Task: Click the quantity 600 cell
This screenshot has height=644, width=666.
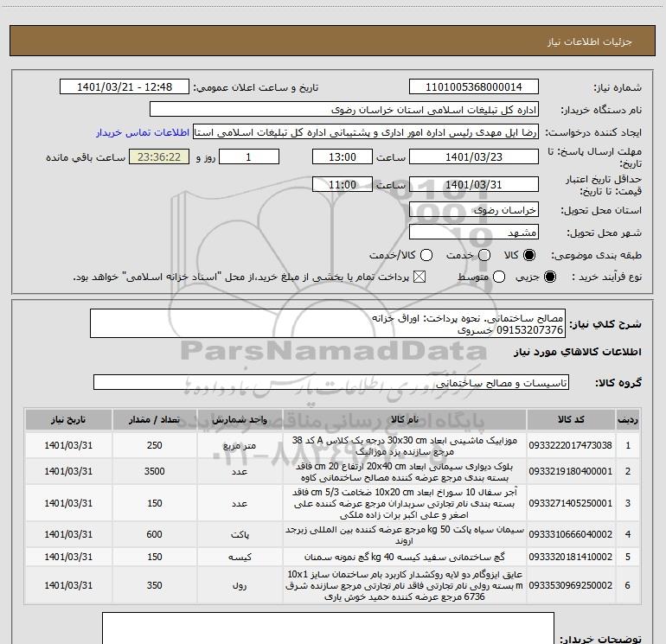Action: [x=154, y=534]
